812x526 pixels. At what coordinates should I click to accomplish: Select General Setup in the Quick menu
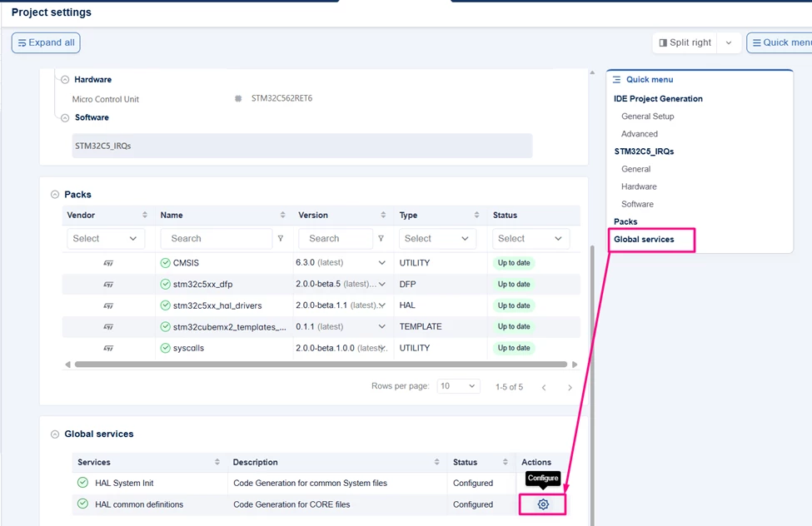coord(647,117)
